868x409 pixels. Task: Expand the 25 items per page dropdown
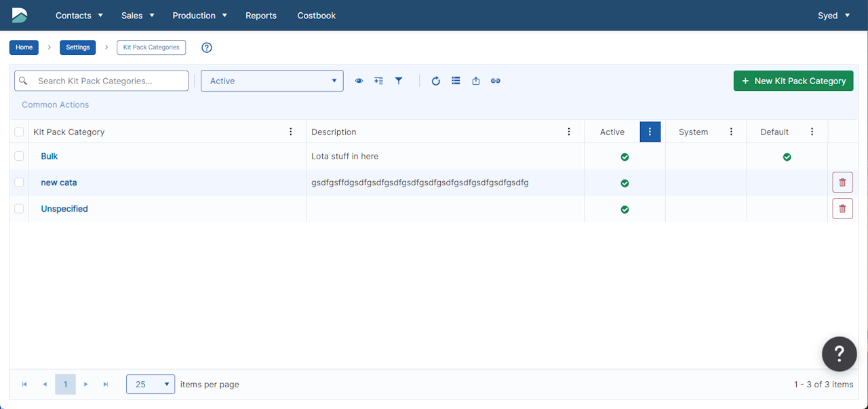point(150,385)
